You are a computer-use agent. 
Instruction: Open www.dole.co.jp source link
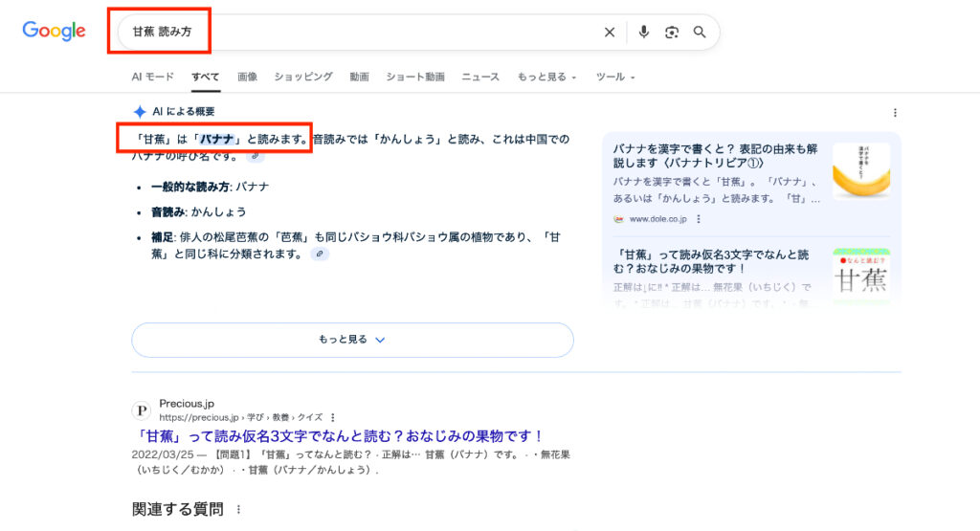click(657, 219)
